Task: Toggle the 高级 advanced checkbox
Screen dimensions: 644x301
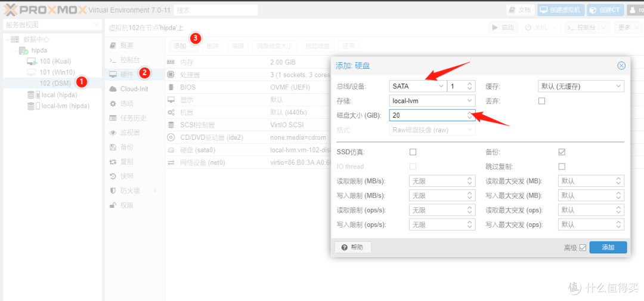Action: pos(583,247)
